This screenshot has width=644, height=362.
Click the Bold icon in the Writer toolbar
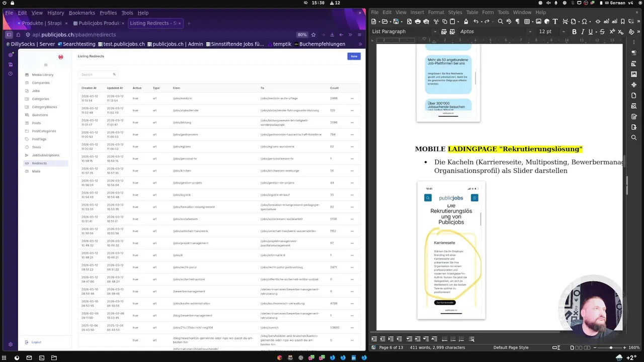574,32
